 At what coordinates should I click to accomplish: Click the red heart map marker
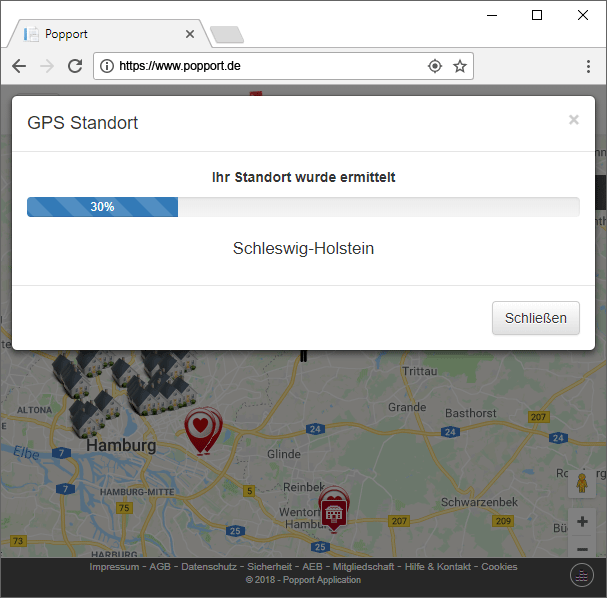pyautogui.click(x=200, y=428)
